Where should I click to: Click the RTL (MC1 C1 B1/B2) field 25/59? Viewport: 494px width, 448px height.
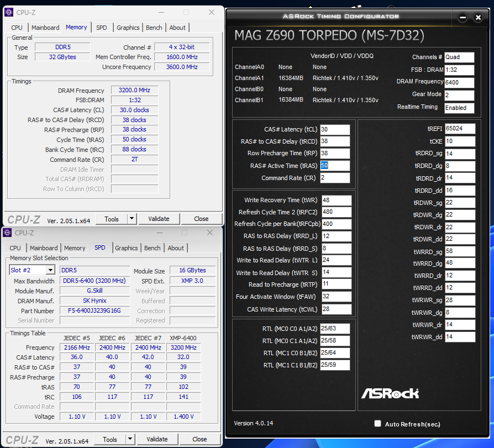point(335,365)
